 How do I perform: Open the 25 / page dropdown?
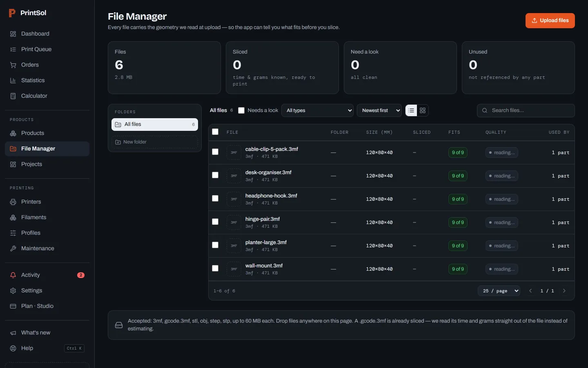pyautogui.click(x=499, y=291)
